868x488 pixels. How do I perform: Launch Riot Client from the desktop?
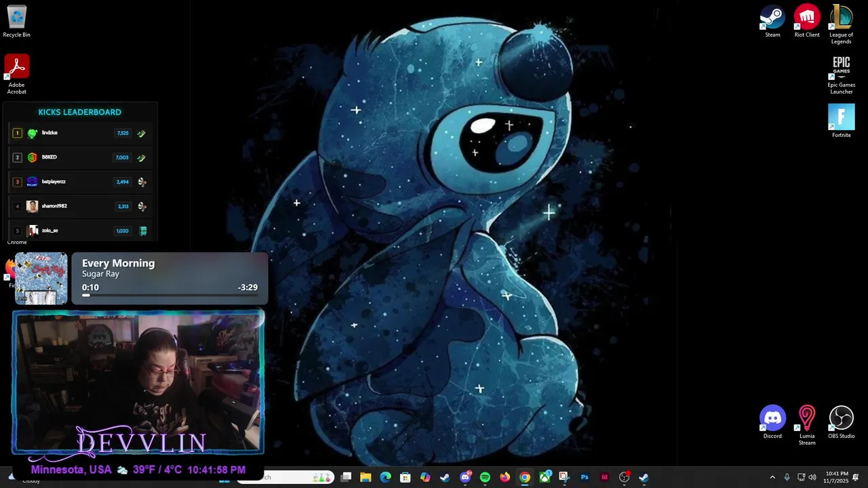[807, 22]
